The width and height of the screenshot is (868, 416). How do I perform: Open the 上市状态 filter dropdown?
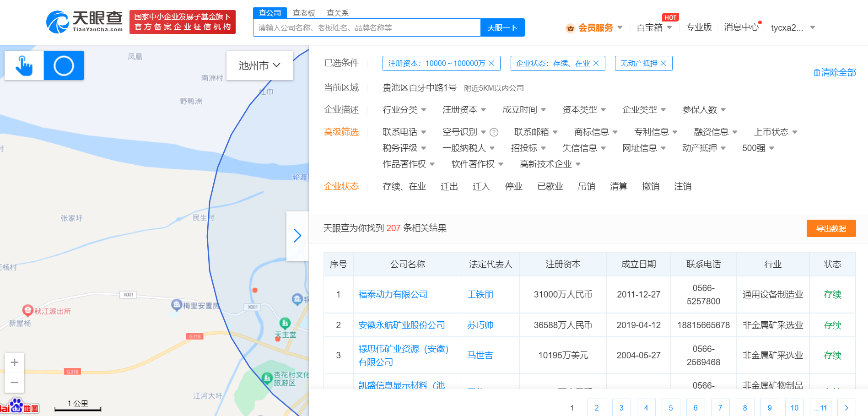tap(776, 132)
